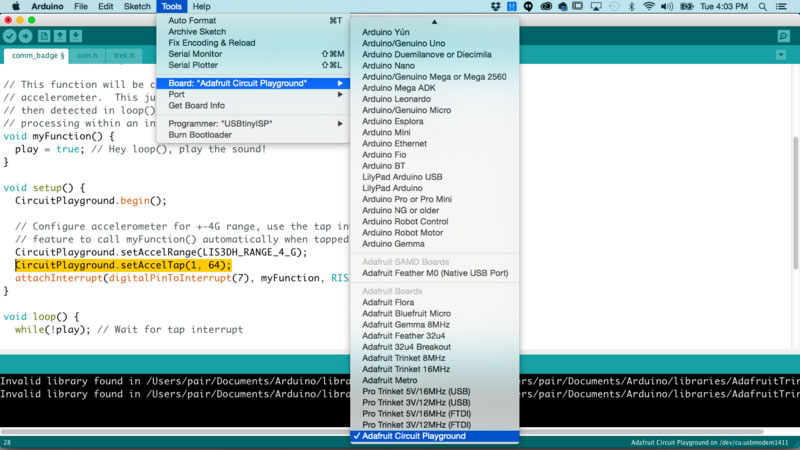Viewport: 800px width, 450px height.
Task: Click the Verify sketch checkmark icon
Action: [11, 36]
